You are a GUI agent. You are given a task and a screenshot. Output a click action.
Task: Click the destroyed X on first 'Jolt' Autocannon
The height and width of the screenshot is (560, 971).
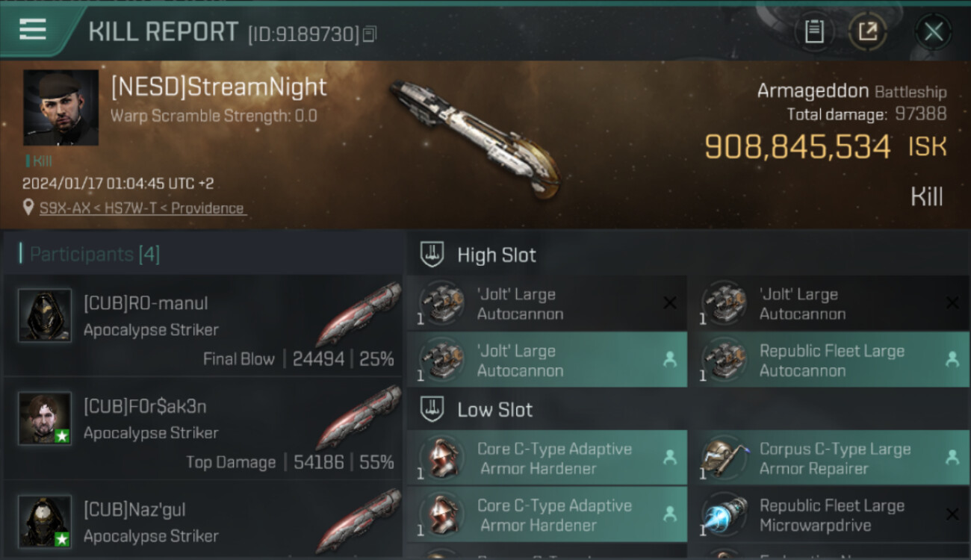point(670,303)
